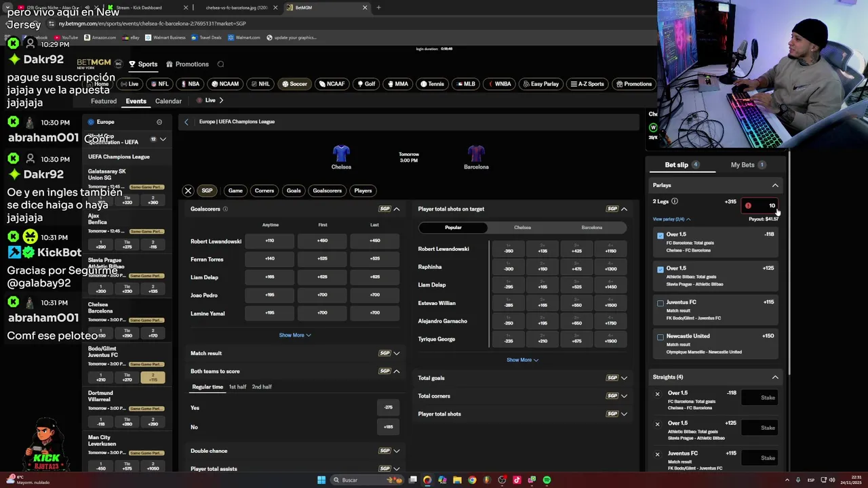
Task: Open the NBA sport pill
Action: pyautogui.click(x=190, y=84)
